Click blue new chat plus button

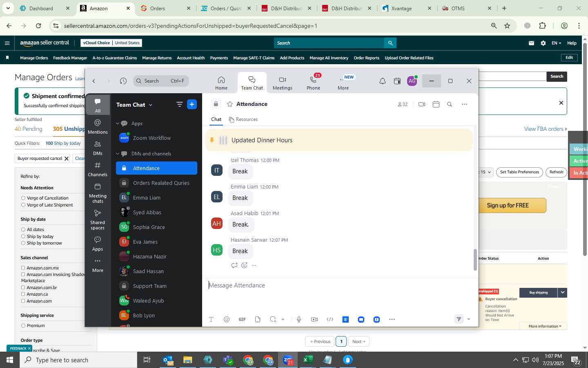pos(192,104)
